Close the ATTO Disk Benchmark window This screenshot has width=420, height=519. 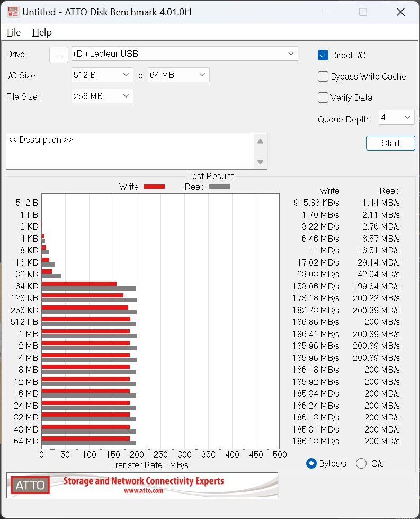coord(400,12)
